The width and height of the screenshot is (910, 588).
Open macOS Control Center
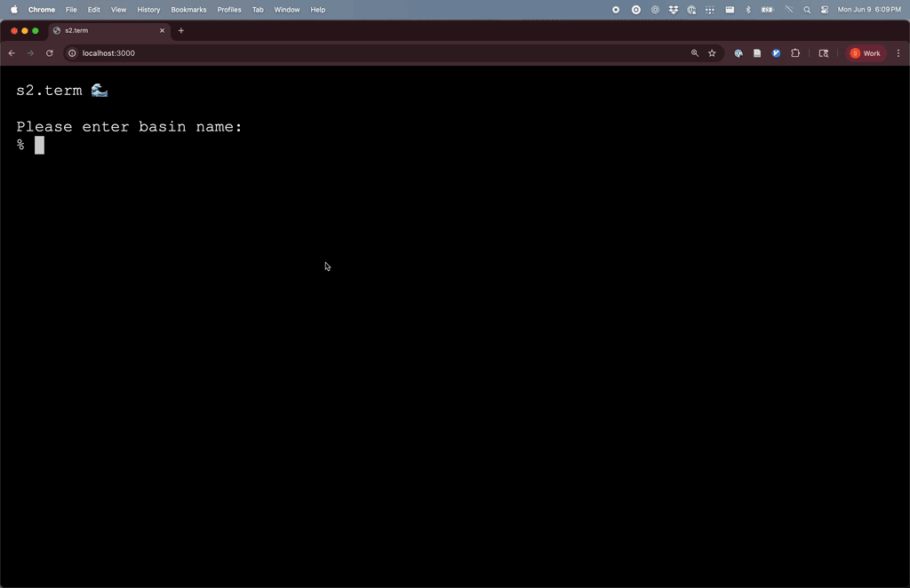(825, 10)
